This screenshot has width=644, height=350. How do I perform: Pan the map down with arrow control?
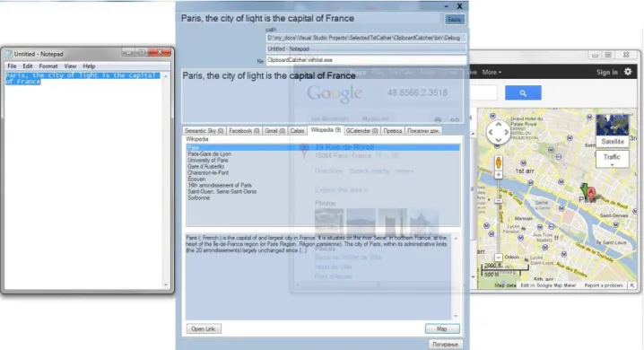(498, 140)
